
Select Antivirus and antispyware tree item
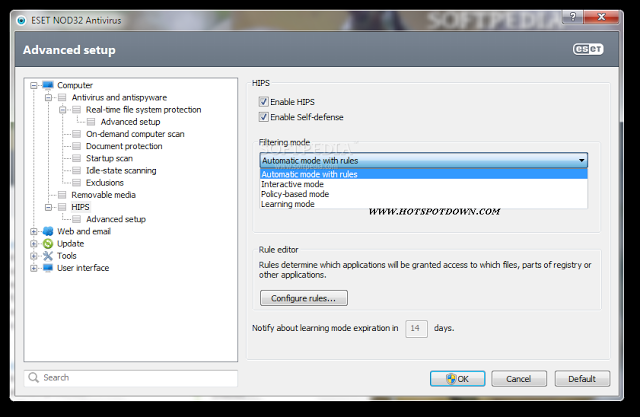pyautogui.click(x=119, y=98)
